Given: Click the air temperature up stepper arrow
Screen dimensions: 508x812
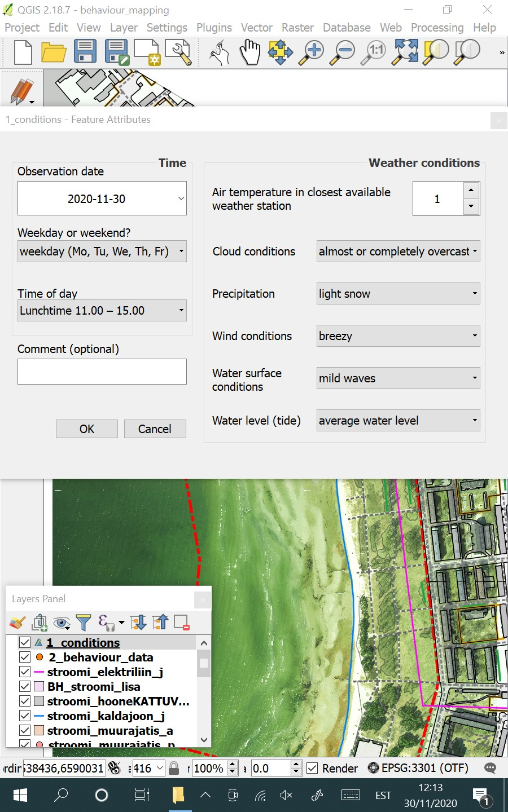Looking at the screenshot, I should (x=471, y=190).
